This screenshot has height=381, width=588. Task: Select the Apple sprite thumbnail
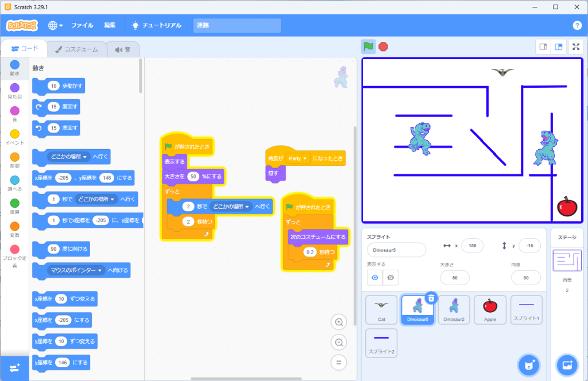(490, 309)
